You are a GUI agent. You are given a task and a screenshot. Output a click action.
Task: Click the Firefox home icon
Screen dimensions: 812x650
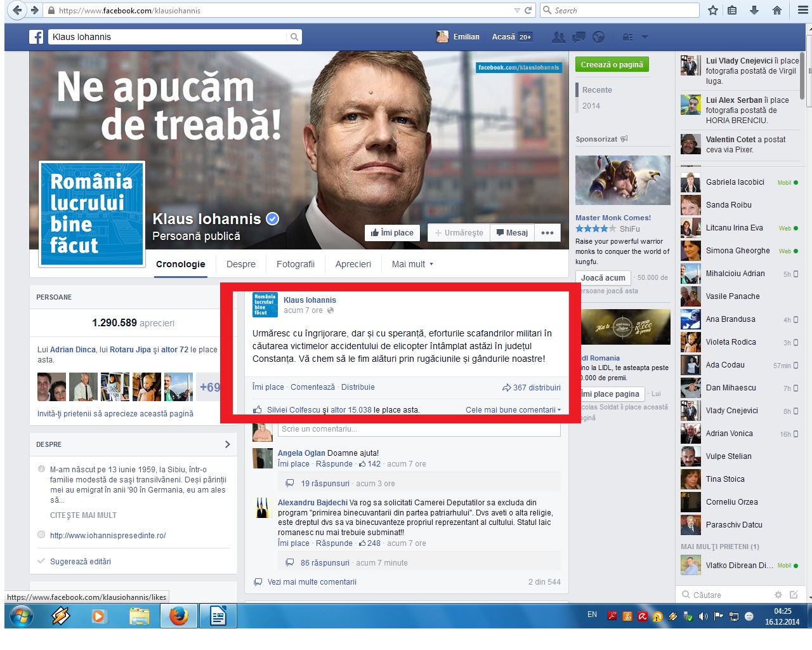(776, 10)
